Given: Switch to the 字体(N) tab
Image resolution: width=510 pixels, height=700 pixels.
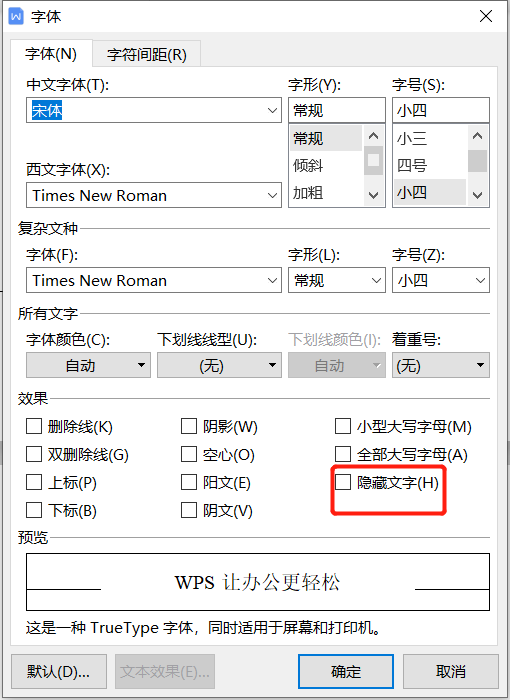Looking at the screenshot, I should [51, 54].
